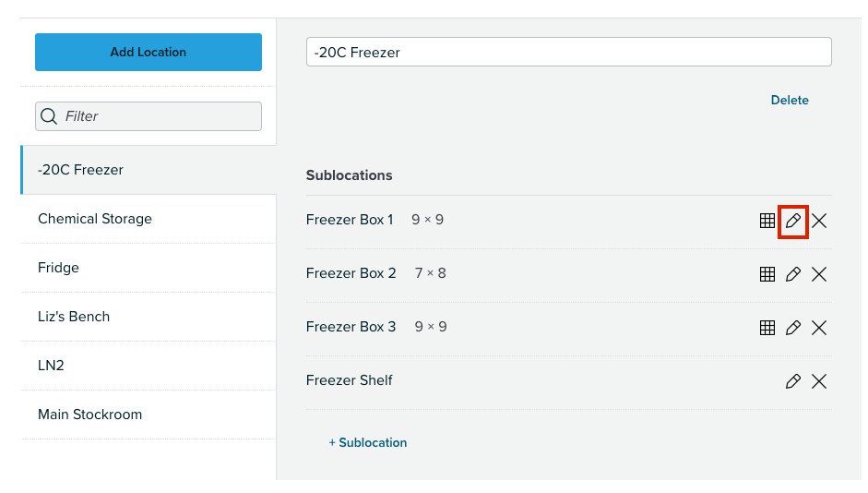Open grid view for Freezer Box 1
This screenshot has width=868, height=493.
click(767, 221)
